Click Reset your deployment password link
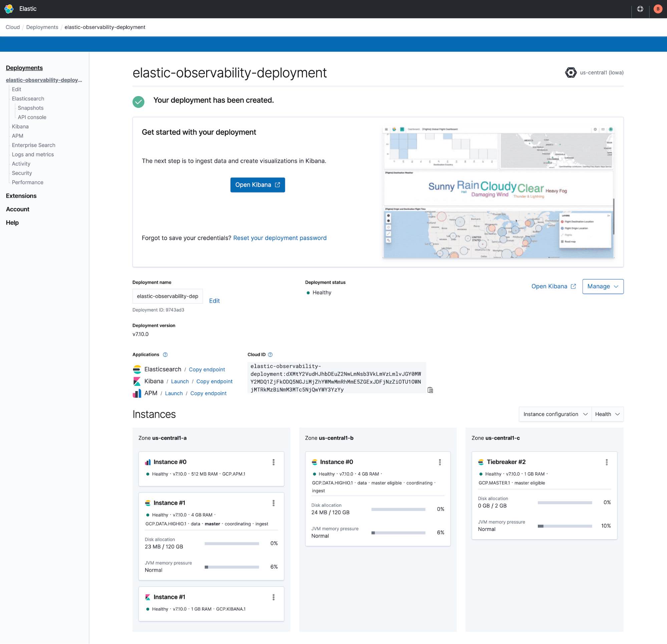This screenshot has height=644, width=667. click(279, 238)
